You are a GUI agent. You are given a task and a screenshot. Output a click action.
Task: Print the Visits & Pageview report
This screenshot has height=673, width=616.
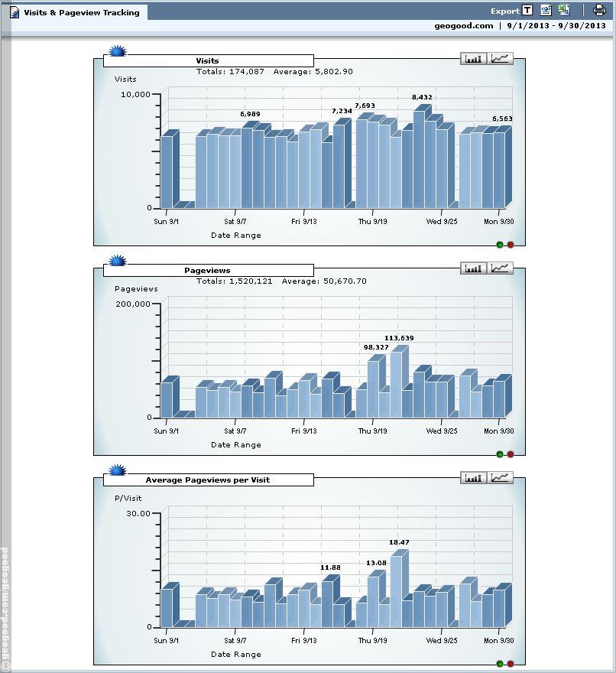(599, 11)
